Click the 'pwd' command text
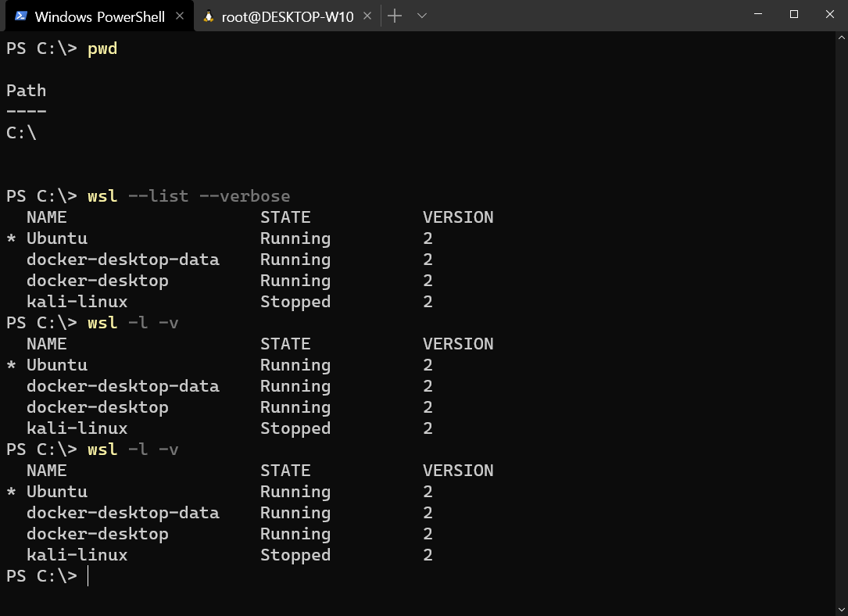Screen dimensions: 848x616 tap(102, 48)
